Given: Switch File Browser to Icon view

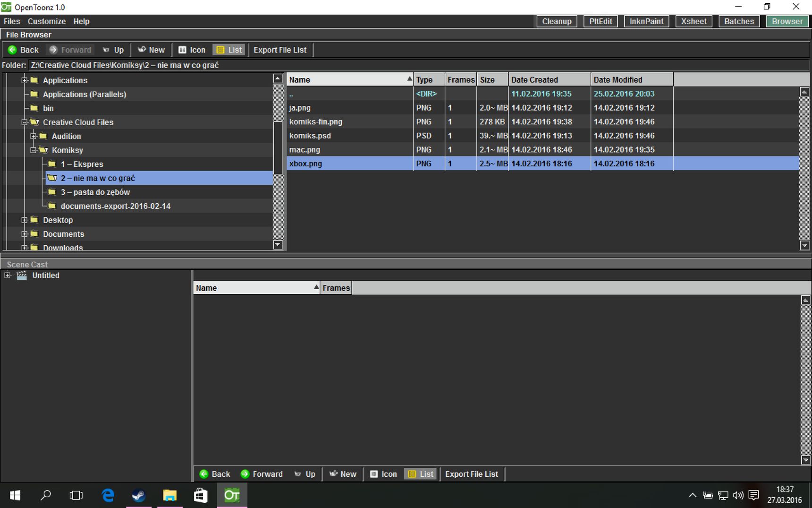Looking at the screenshot, I should tap(192, 50).
